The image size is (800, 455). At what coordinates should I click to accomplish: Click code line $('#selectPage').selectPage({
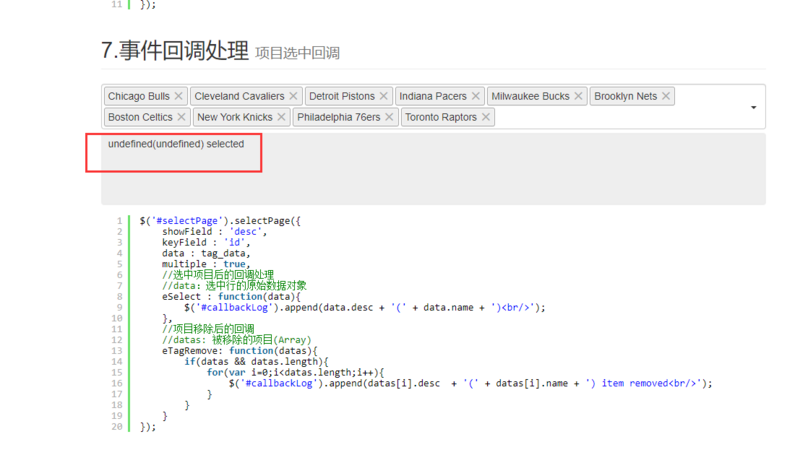pyautogui.click(x=220, y=221)
